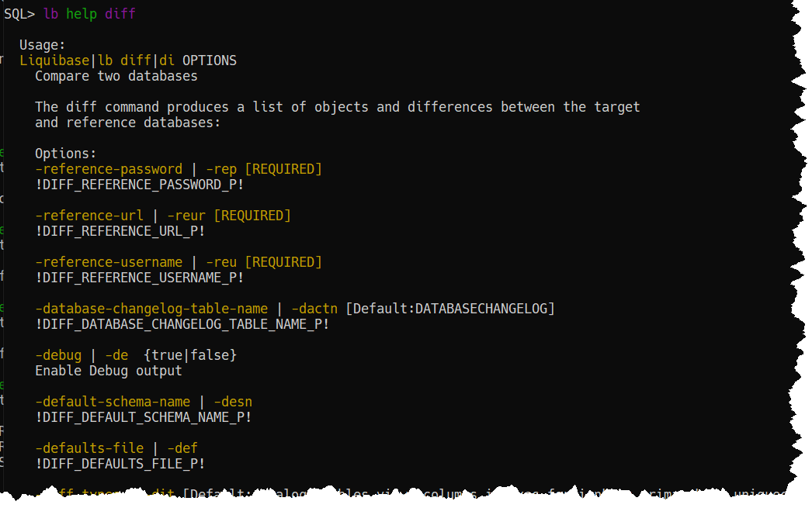812x508 pixels.
Task: Click the 'Default:DATABASECHANGELOG' default value text
Action: coord(450,308)
